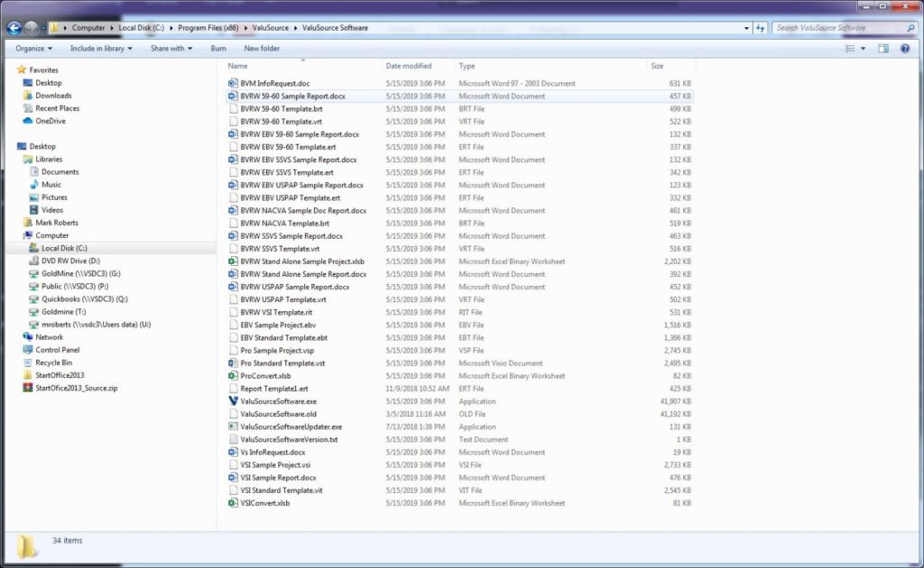Click inside the Search ValuSource Software box
This screenshot has width=924, height=568.
[844, 27]
